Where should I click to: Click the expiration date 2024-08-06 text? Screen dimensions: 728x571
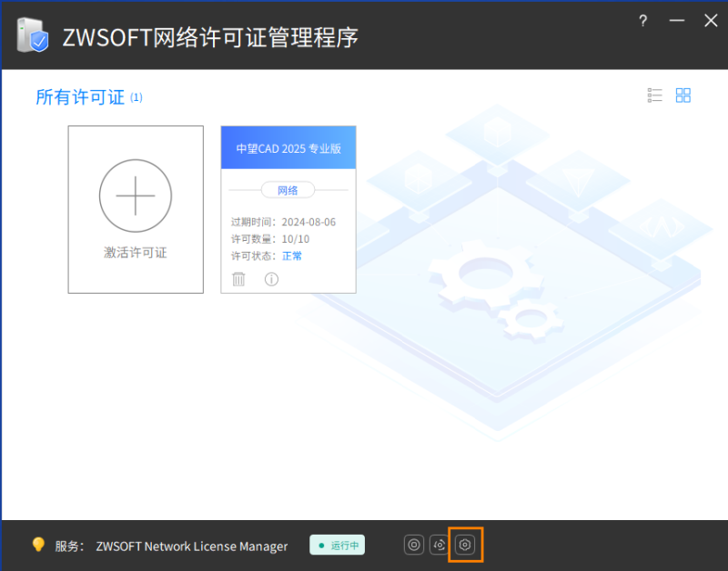pos(308,222)
